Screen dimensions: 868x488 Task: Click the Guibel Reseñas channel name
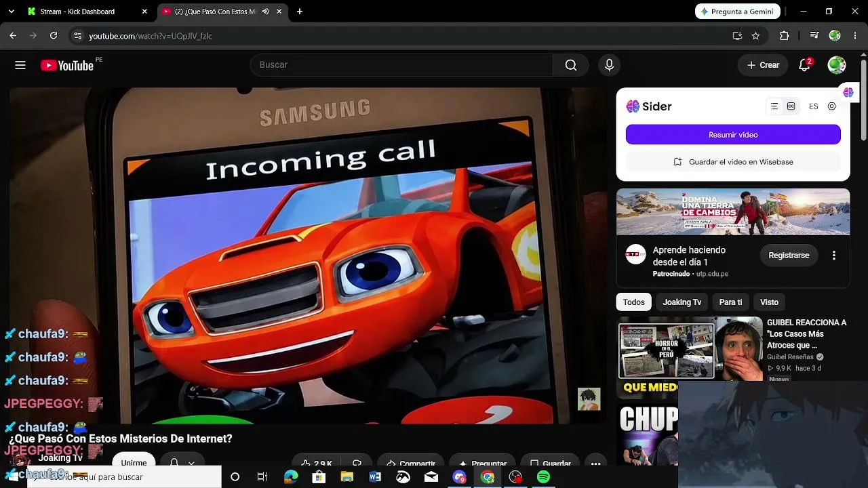pos(790,357)
